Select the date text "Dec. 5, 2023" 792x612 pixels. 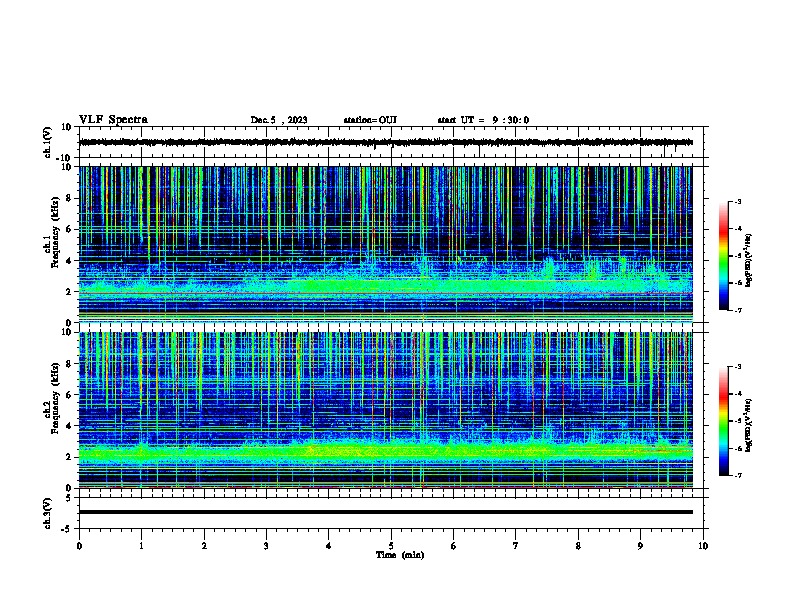pos(279,120)
